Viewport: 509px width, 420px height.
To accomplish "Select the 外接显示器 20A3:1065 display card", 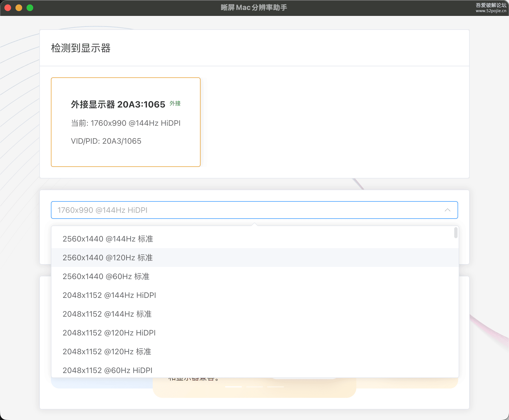I will (126, 122).
